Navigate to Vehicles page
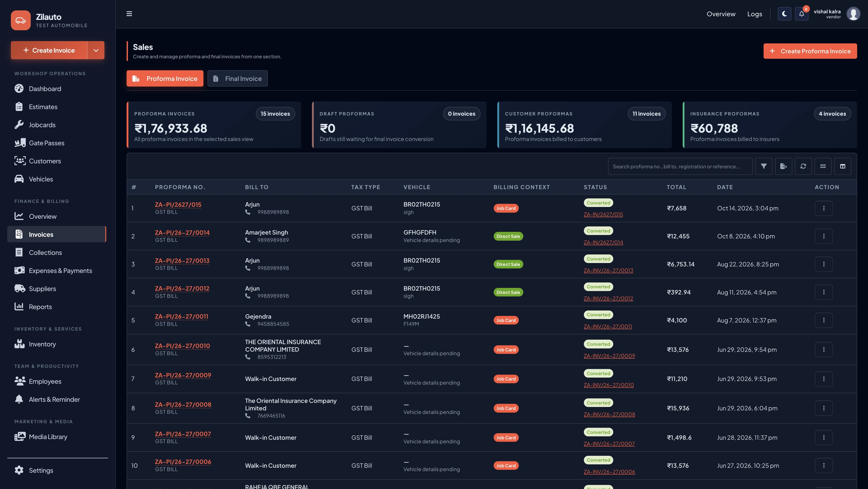This screenshot has width=868, height=489. click(57, 179)
